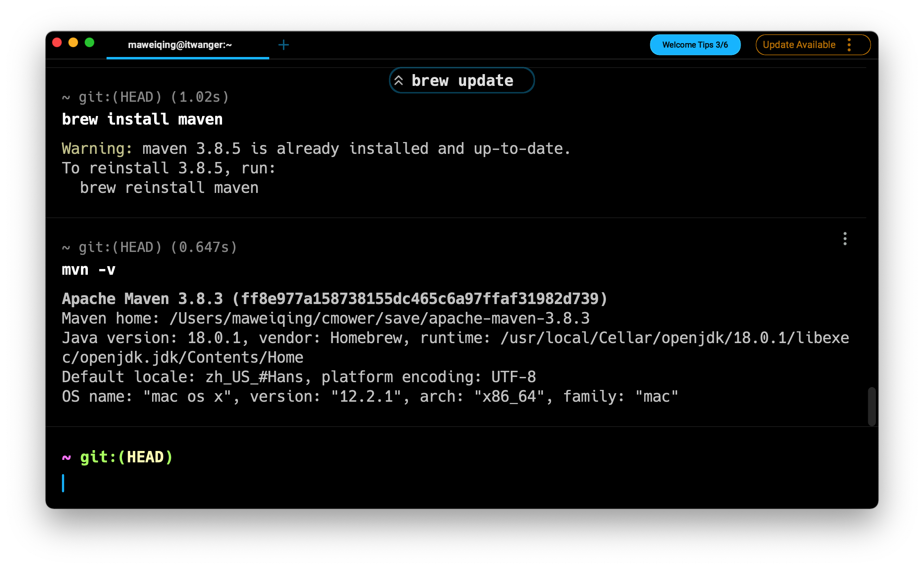Click the double-chevron icon beside brew update
924x569 pixels.
[399, 81]
